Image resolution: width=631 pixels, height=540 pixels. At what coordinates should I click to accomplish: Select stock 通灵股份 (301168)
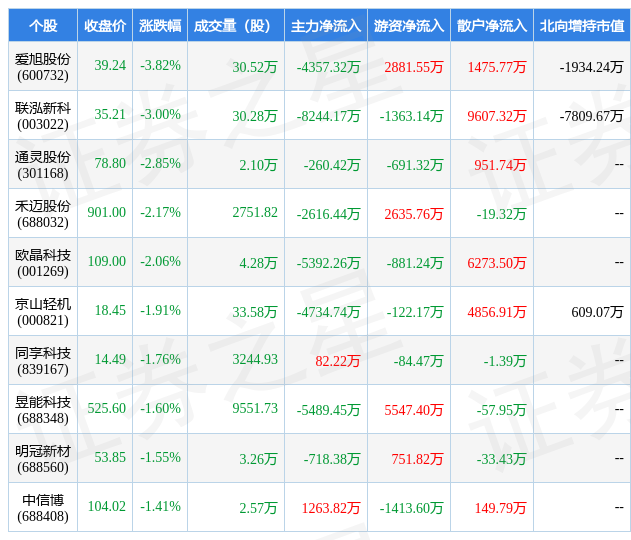43,165
